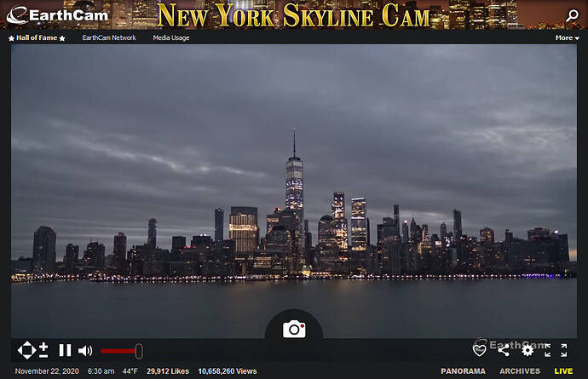Expand the More dropdown menu
The width and height of the screenshot is (588, 379).
[567, 37]
